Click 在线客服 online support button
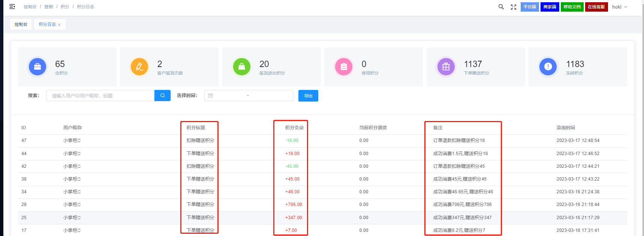The width and height of the screenshot is (644, 236). 596,7
